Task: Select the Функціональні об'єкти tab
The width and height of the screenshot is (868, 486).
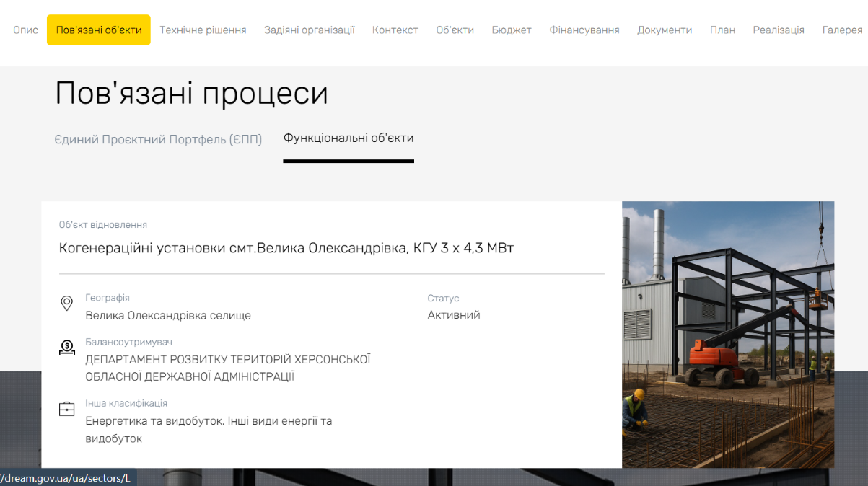Action: point(348,138)
